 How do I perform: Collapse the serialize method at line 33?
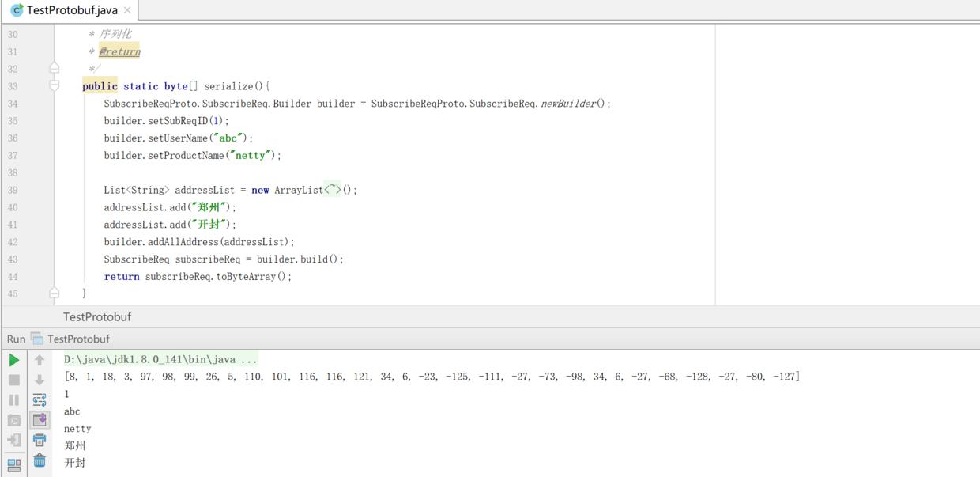pyautogui.click(x=55, y=85)
